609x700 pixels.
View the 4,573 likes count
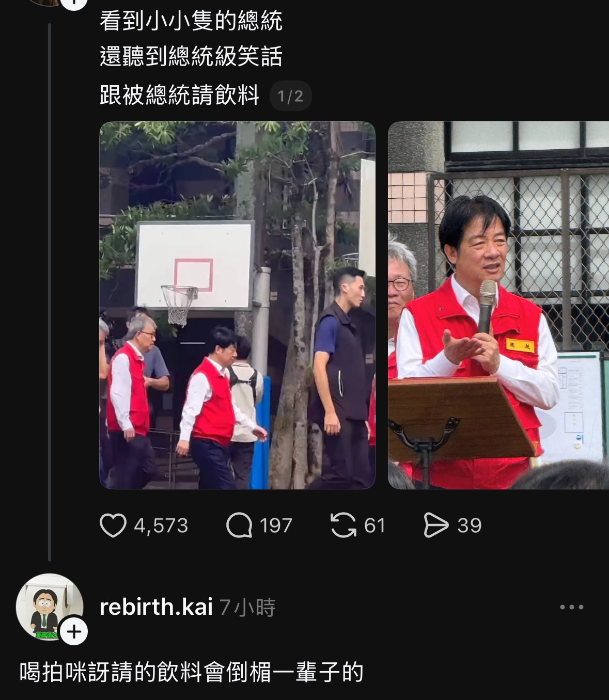point(161,526)
